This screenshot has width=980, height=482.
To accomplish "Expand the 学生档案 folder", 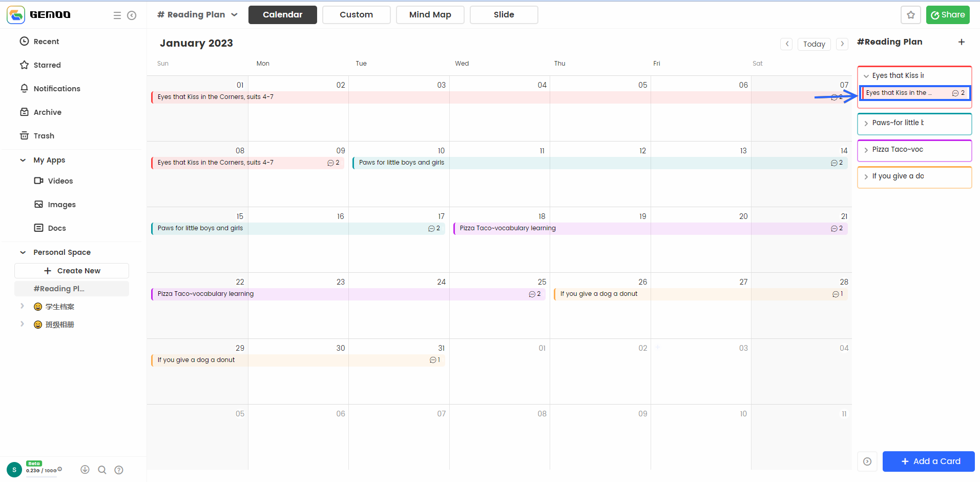I will pos(22,306).
